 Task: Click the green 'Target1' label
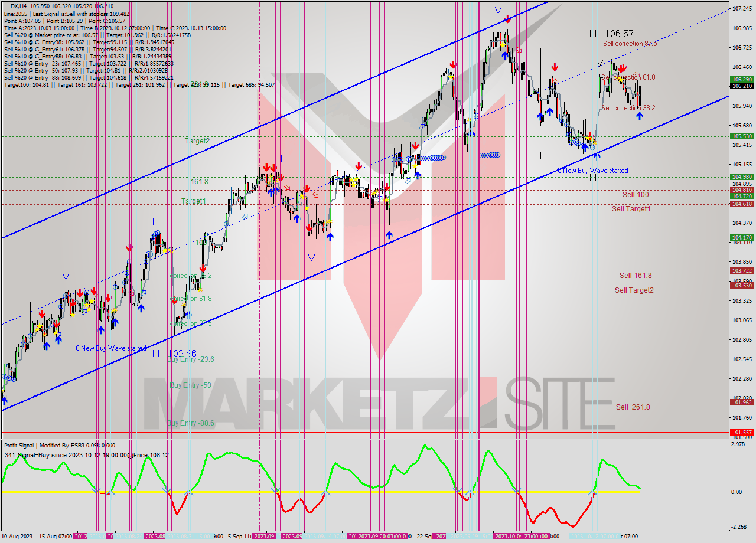(194, 201)
